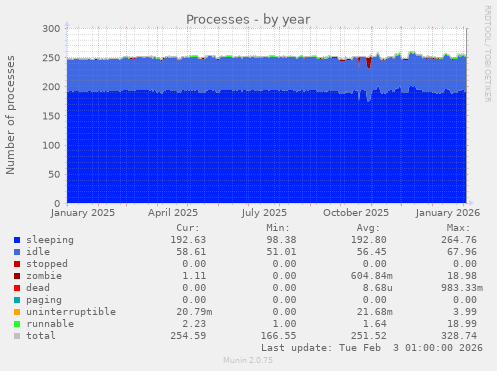The width and height of the screenshot is (497, 371).
Task: Click idle current value 58.61
Action: (x=191, y=252)
